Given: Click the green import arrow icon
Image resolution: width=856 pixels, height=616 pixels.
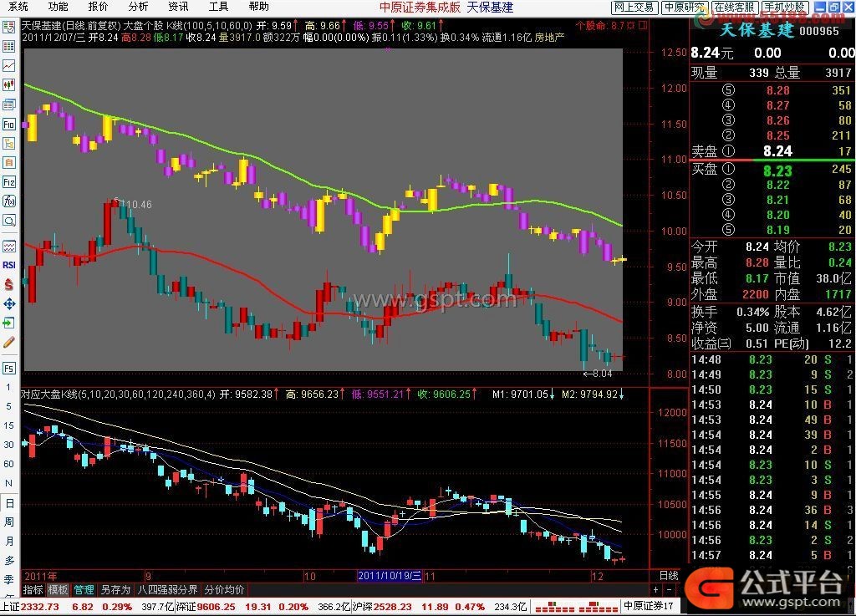Looking at the screenshot, I should point(8,323).
